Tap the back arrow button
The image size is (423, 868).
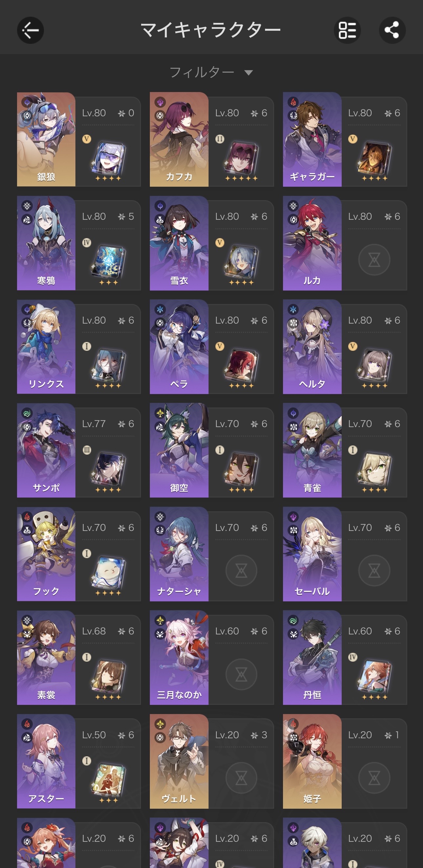30,30
